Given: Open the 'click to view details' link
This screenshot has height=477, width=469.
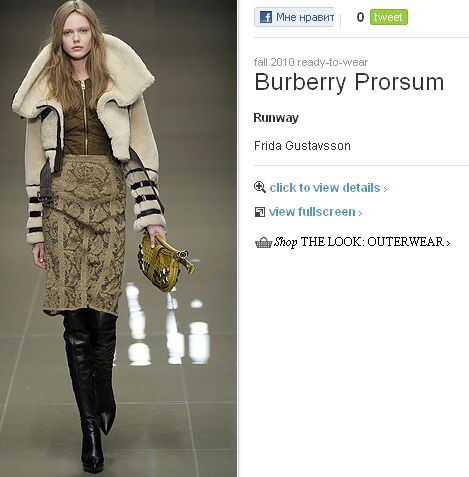Looking at the screenshot, I should pos(325,188).
